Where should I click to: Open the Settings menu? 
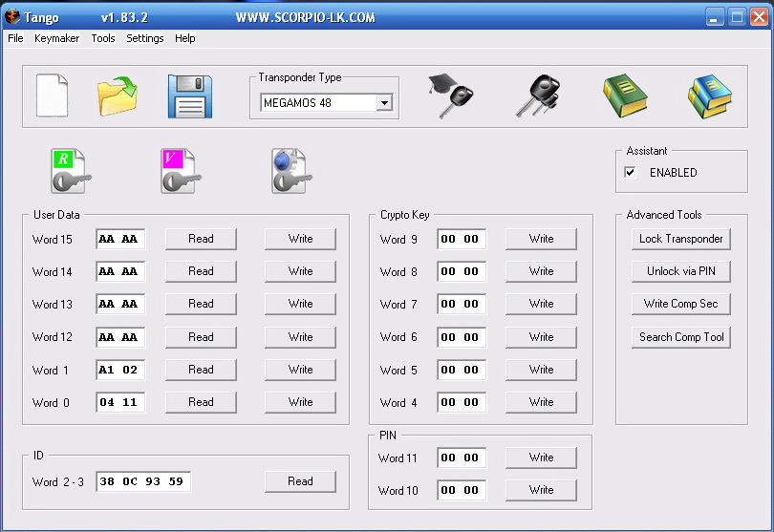[x=144, y=38]
